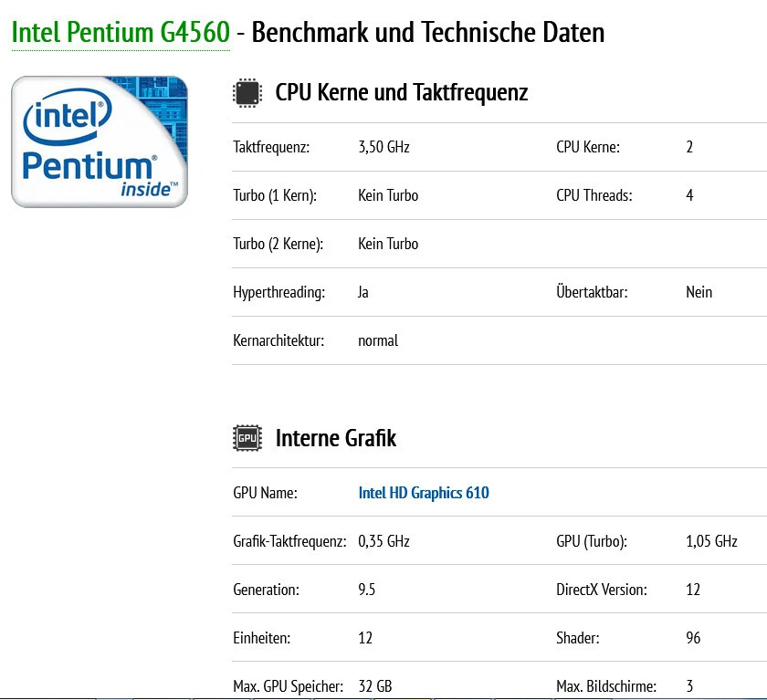Open the Intel HD Graphics 610 link
The image size is (767, 700).
424,493
